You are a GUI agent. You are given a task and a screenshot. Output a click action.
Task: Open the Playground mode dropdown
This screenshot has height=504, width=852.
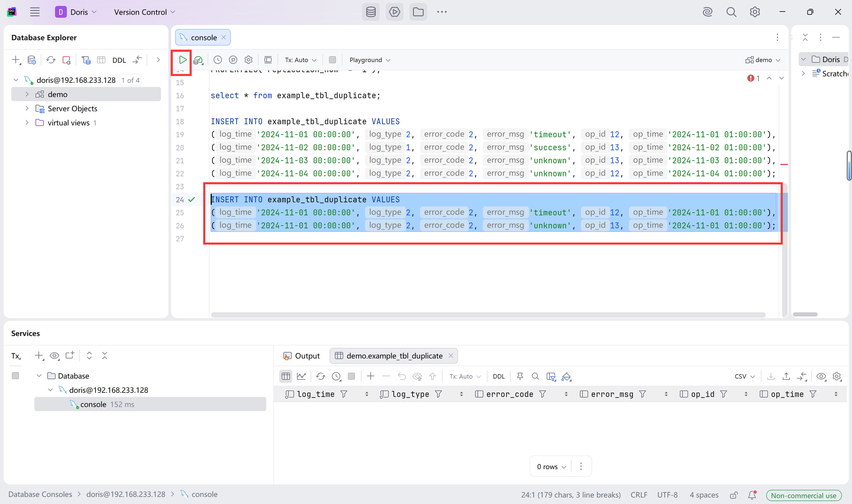pos(370,60)
